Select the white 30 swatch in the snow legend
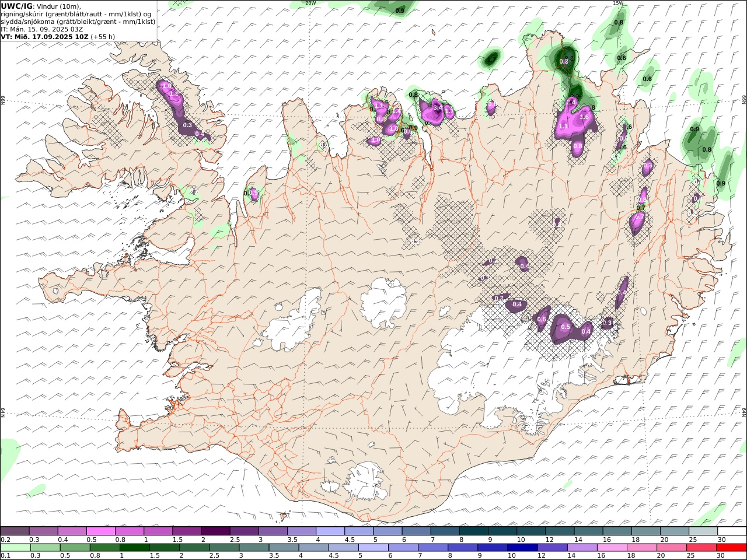 click(x=732, y=531)
